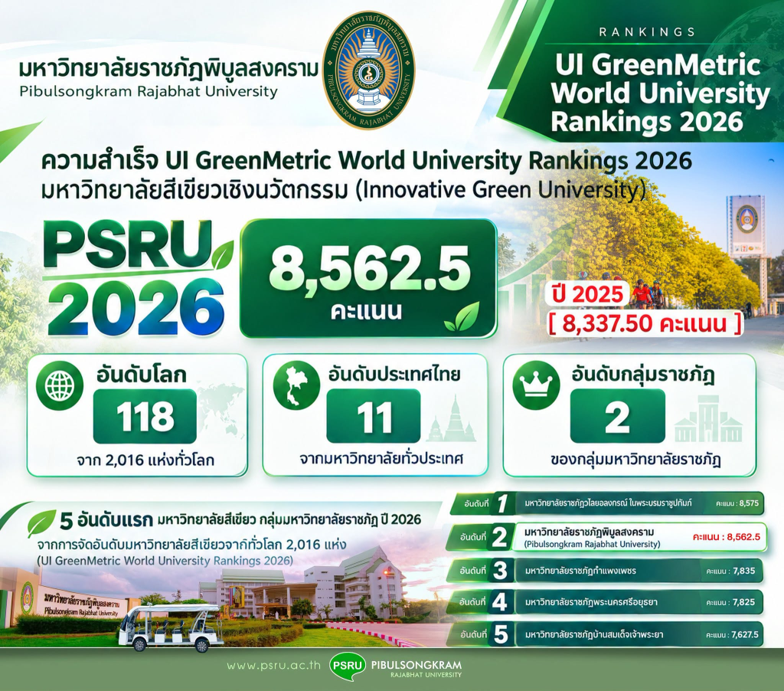Click the ปี 2025 label
The image size is (784, 691).
(589, 295)
